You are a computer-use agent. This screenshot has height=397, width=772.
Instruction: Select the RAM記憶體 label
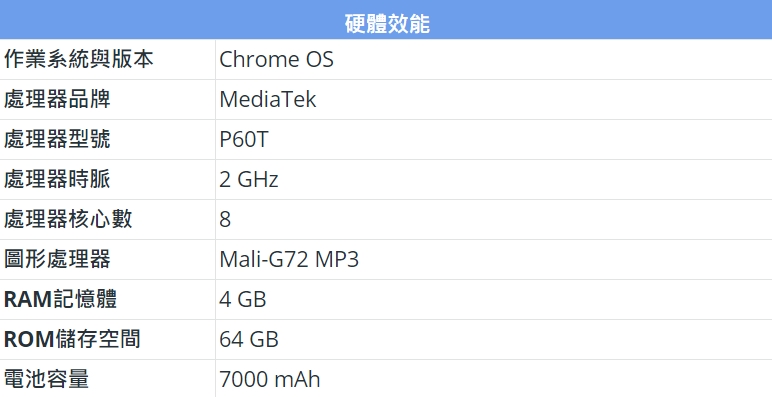pyautogui.click(x=60, y=299)
